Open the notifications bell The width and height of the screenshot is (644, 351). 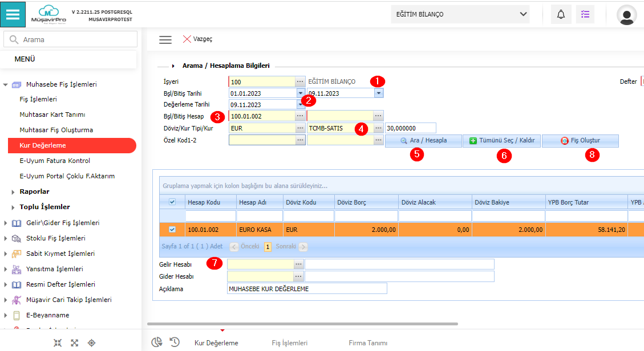tap(561, 14)
